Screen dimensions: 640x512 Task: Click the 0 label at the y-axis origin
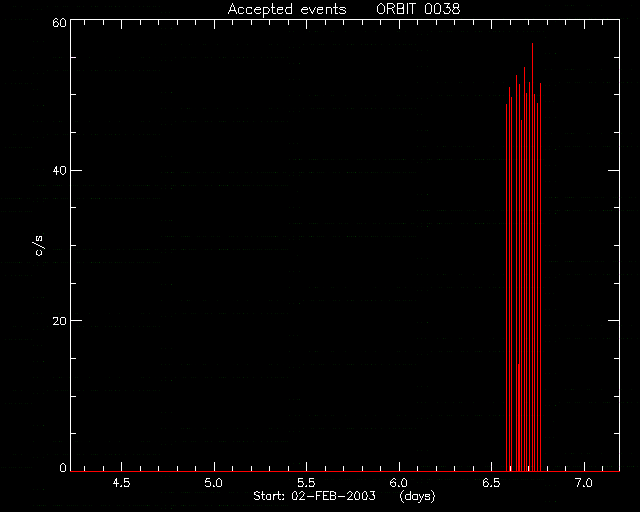pos(63,467)
